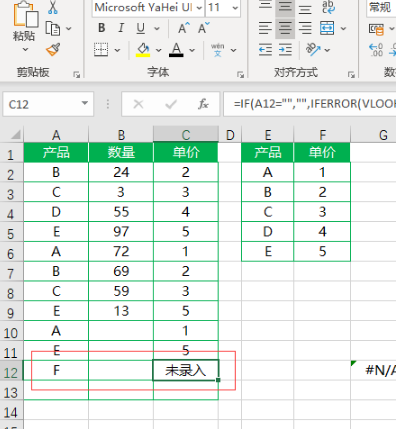The width and height of the screenshot is (397, 429).
Task: Open clipboard (剪贴板) dialog launcher
Action: click(x=77, y=75)
